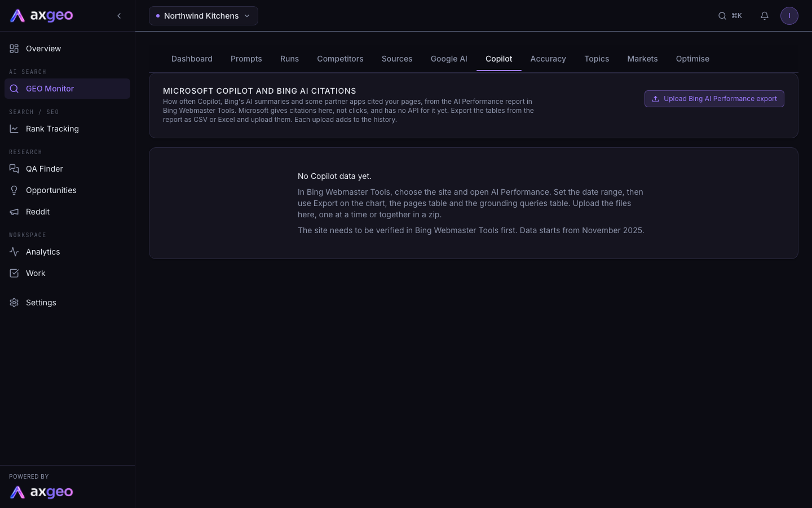Open QA Finder from sidebar
This screenshot has width=812, height=508.
click(x=67, y=169)
